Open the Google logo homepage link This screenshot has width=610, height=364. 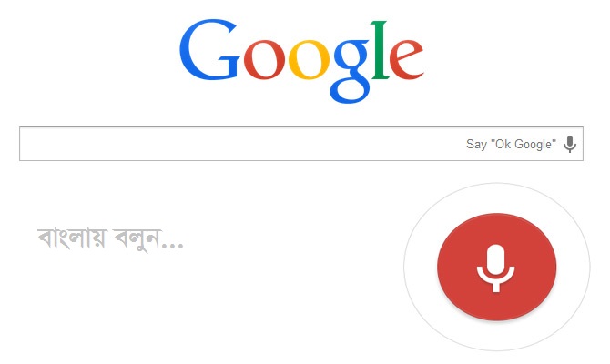301,61
